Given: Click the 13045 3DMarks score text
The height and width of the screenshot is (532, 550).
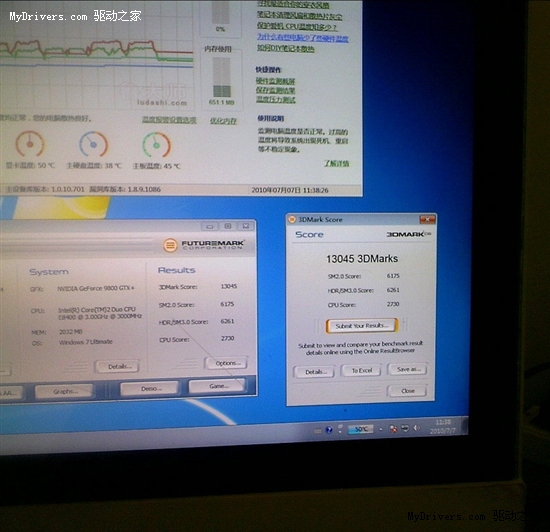Looking at the screenshot, I should [362, 259].
